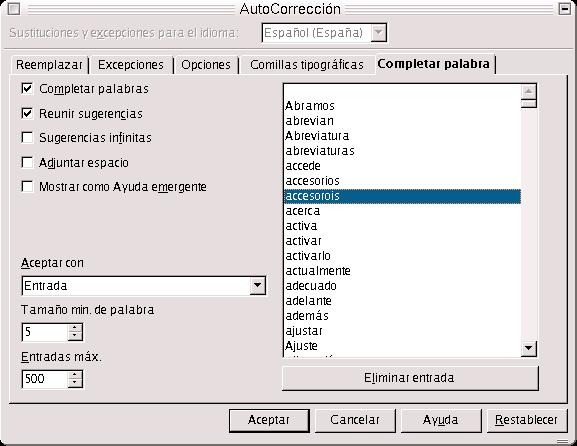Screen dimensions: 577x446
Task: Tick the Sugerencias infinitas checkbox
Action: [27, 138]
